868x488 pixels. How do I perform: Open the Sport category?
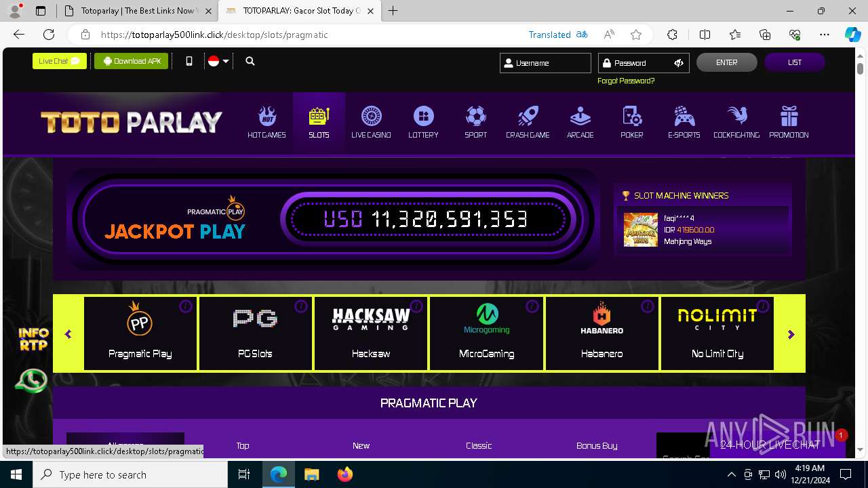coord(475,123)
